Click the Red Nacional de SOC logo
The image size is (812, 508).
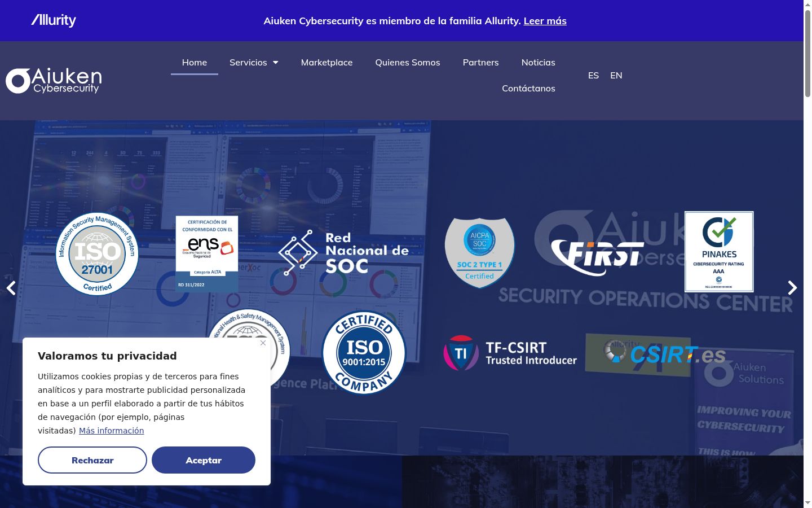[343, 252]
